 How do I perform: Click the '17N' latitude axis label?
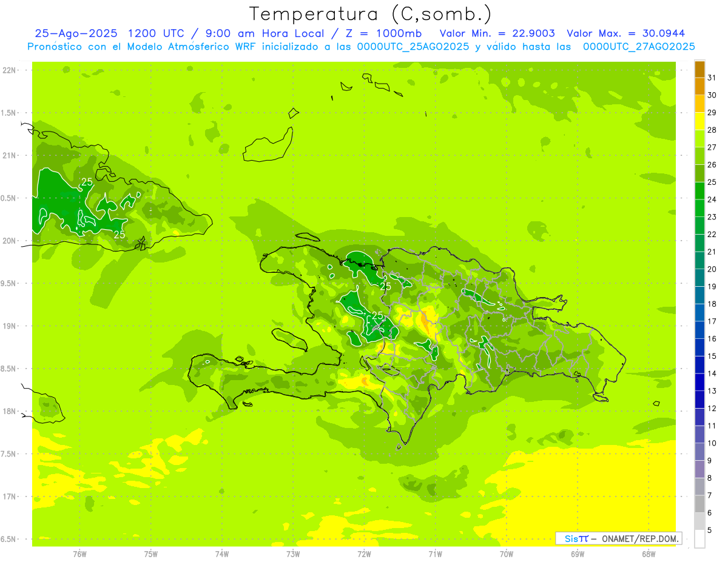[x=9, y=497]
